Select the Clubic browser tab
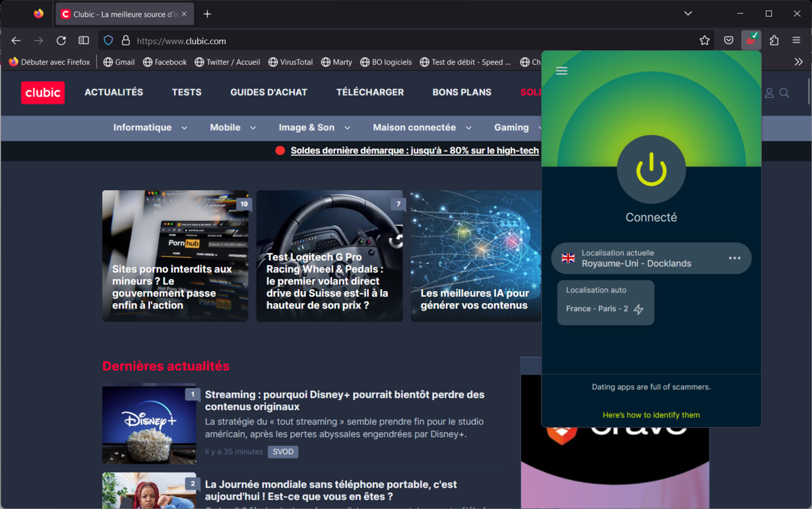 pyautogui.click(x=125, y=14)
